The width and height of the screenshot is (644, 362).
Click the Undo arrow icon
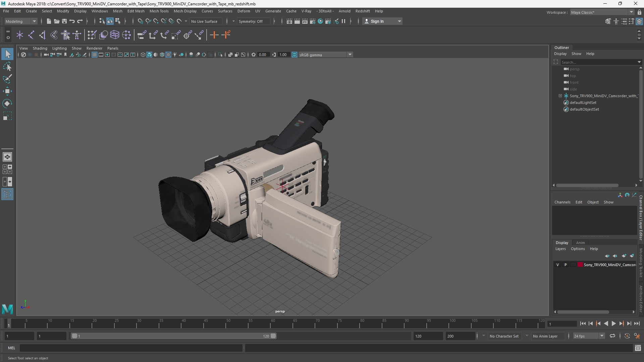[x=72, y=21]
